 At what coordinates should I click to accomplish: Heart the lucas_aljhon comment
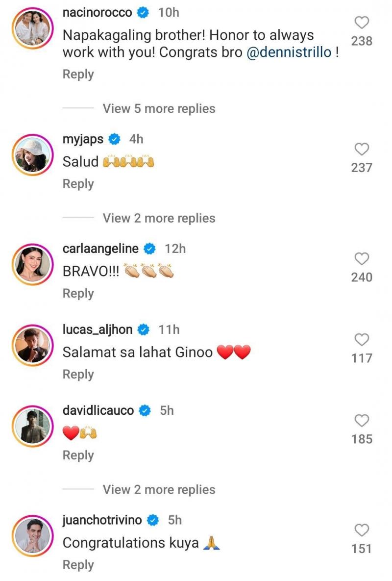click(362, 339)
